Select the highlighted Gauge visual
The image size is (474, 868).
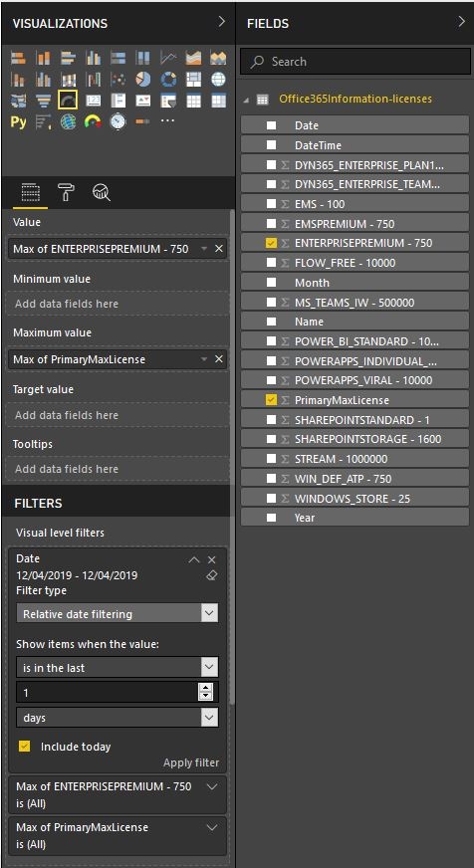(68, 101)
